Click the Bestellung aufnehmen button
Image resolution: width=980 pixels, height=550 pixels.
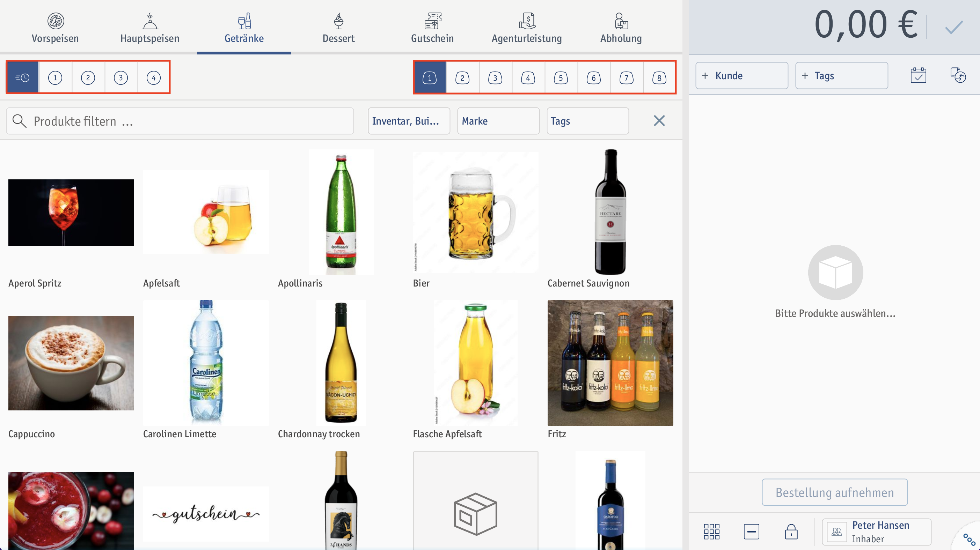point(835,492)
